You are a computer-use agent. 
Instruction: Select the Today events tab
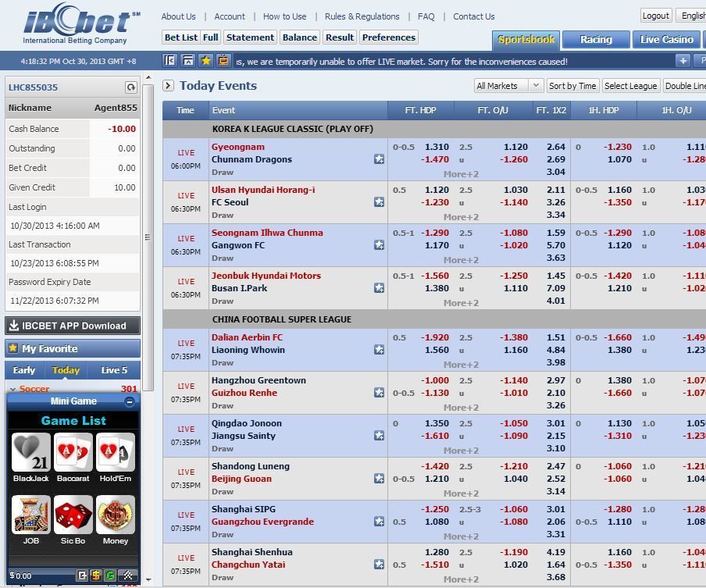(66, 370)
